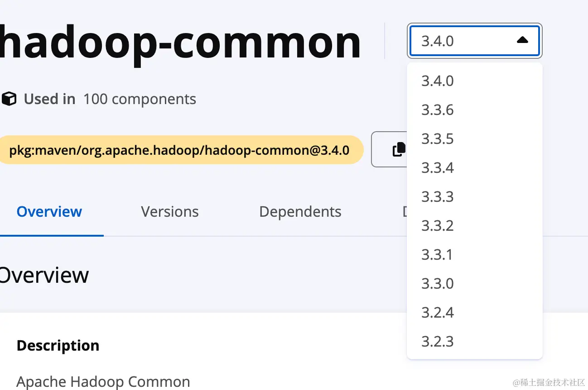
Task: Pick version 3.3.0 from the dropdown
Action: tap(437, 284)
